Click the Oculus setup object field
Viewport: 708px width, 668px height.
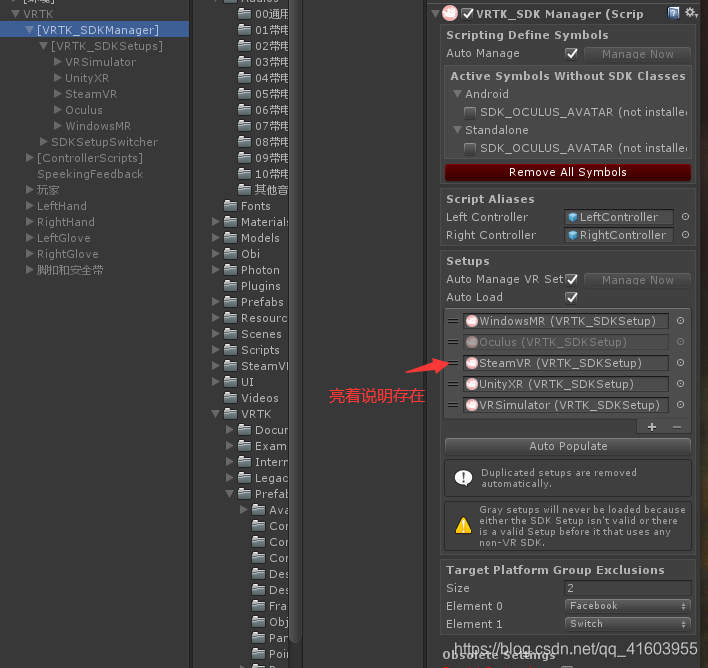(566, 342)
